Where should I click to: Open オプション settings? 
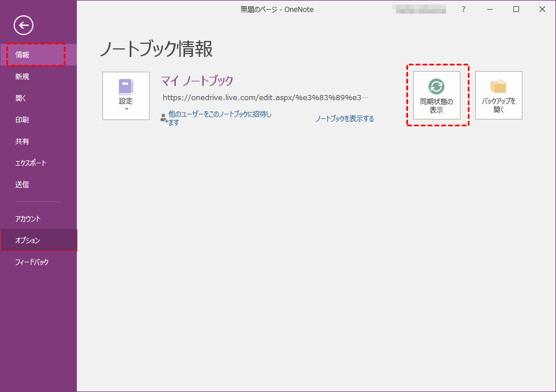(28, 241)
